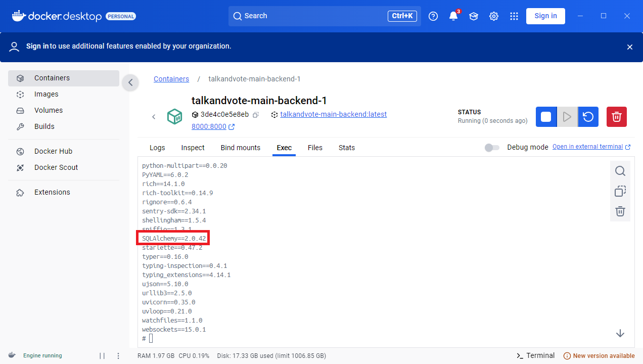Click the Ctrl+K shortcut badge in search

click(402, 16)
